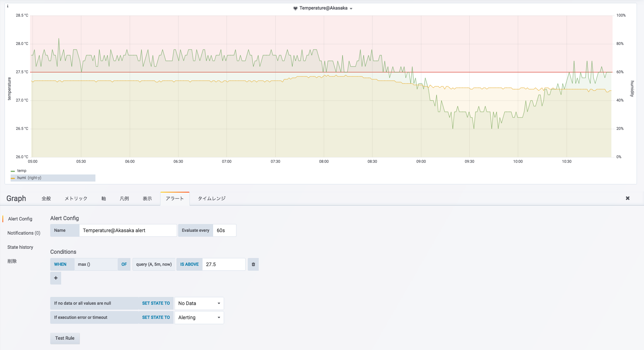Edit the Evaluate every 60s field
The height and width of the screenshot is (350, 644).
click(x=224, y=230)
